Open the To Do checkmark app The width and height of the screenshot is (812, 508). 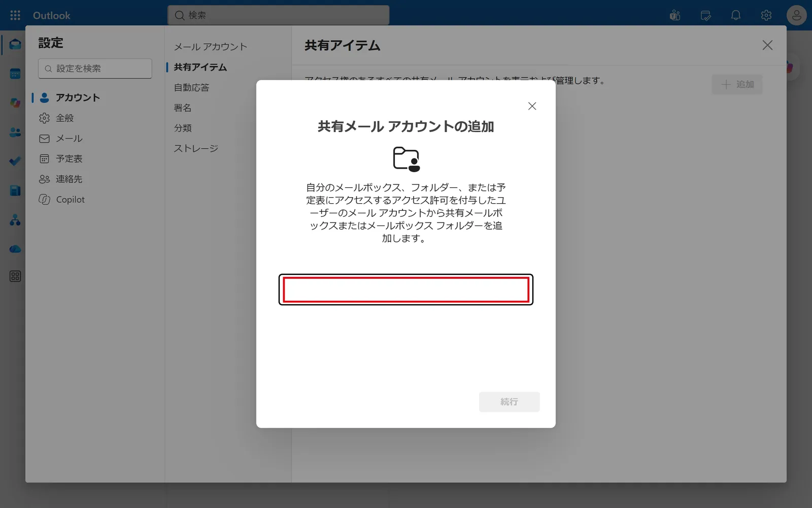(15, 162)
